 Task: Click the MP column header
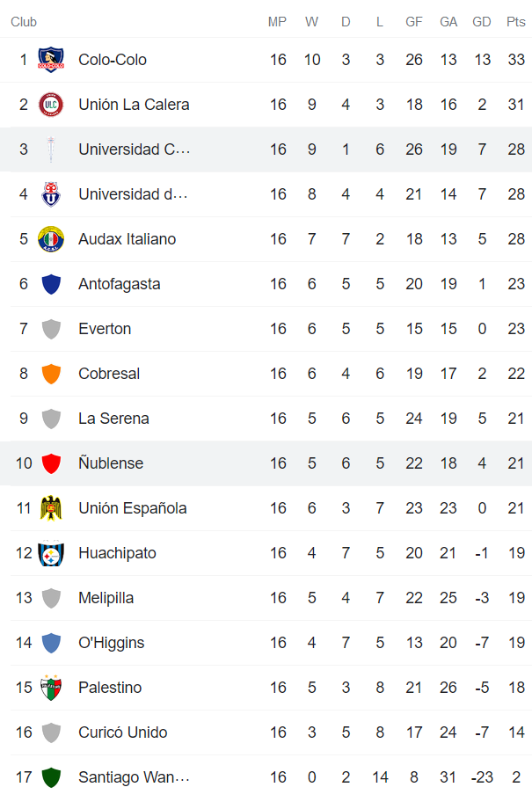tap(278, 22)
